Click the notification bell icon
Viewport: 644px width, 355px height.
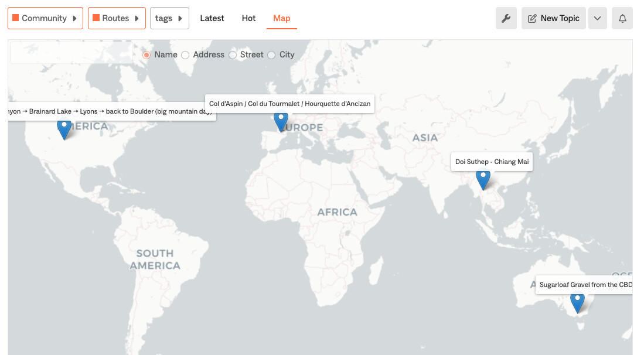[622, 18]
